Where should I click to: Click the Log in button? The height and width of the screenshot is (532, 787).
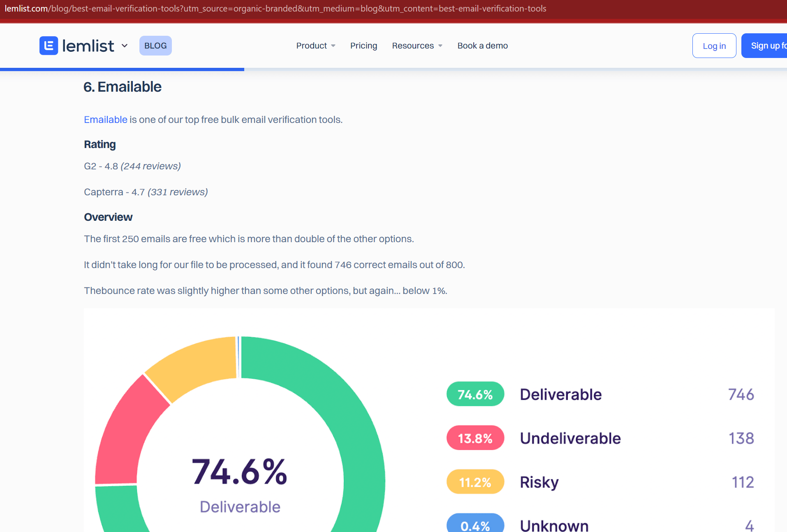pyautogui.click(x=714, y=46)
